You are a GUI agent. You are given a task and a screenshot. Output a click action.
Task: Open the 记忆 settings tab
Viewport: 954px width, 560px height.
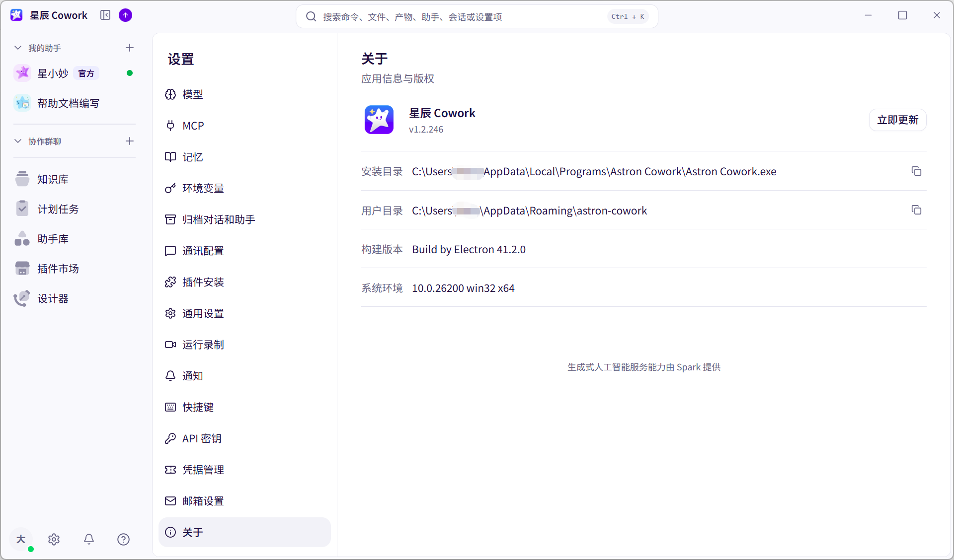[244, 157]
